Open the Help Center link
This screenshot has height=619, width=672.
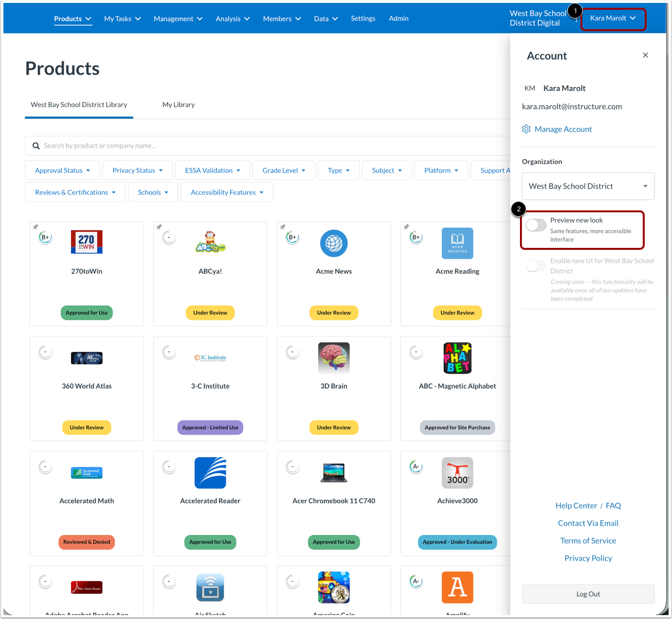(x=576, y=506)
